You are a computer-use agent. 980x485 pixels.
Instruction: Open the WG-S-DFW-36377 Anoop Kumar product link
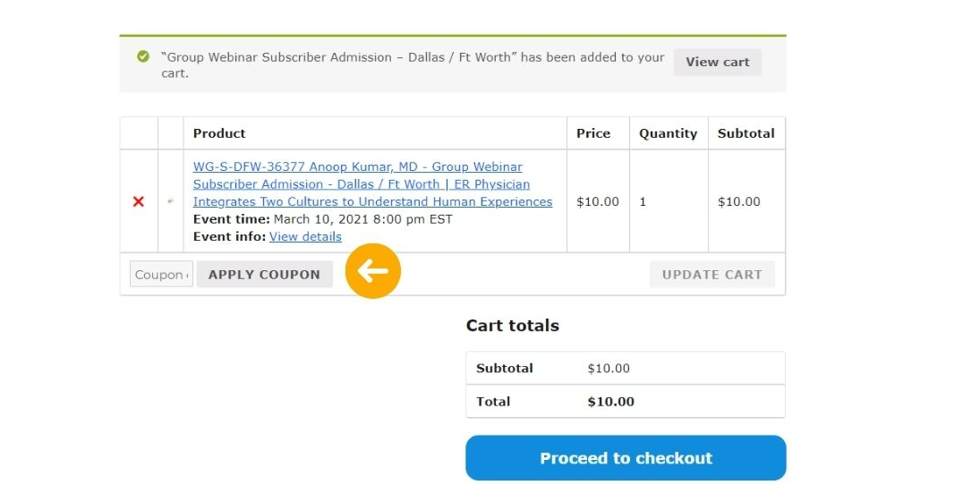[x=372, y=184]
